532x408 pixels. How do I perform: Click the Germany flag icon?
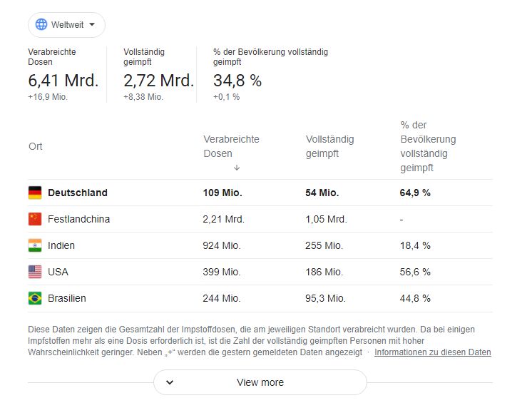(35, 193)
